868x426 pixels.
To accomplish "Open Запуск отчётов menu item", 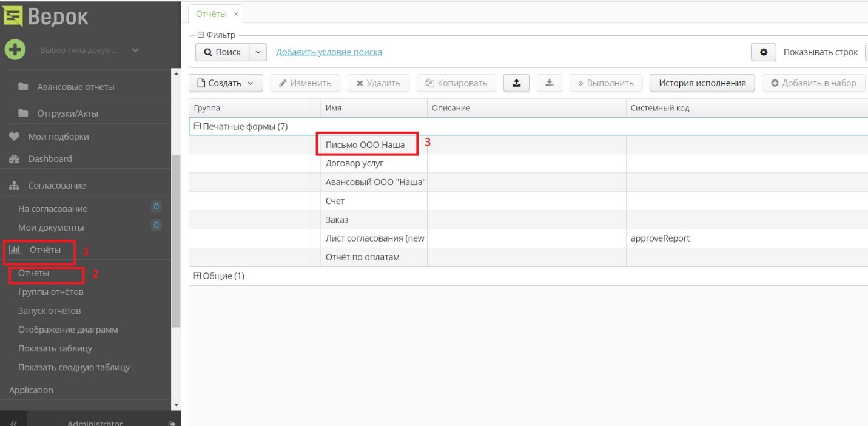I will 49,311.
